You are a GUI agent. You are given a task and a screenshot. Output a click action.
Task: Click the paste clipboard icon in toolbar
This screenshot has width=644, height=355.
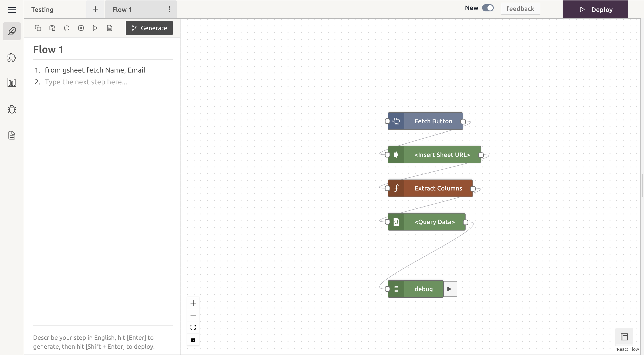click(x=52, y=28)
